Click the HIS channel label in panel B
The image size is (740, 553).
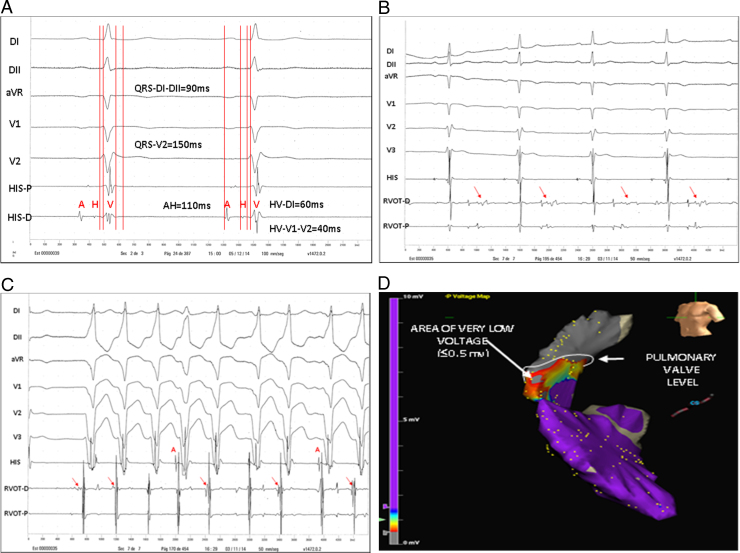pyautogui.click(x=392, y=177)
